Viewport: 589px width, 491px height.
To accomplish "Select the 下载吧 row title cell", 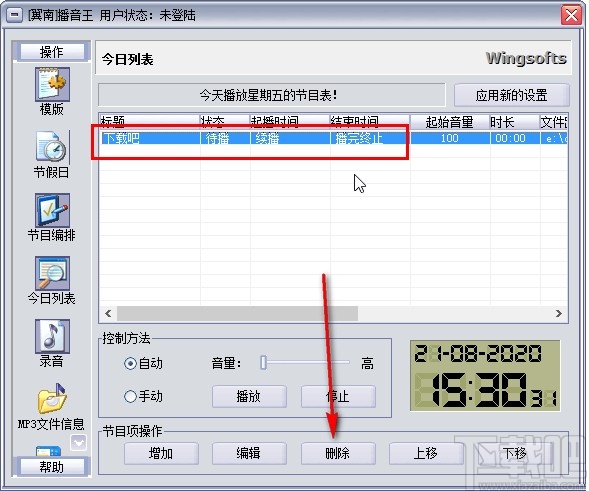I will pos(150,138).
